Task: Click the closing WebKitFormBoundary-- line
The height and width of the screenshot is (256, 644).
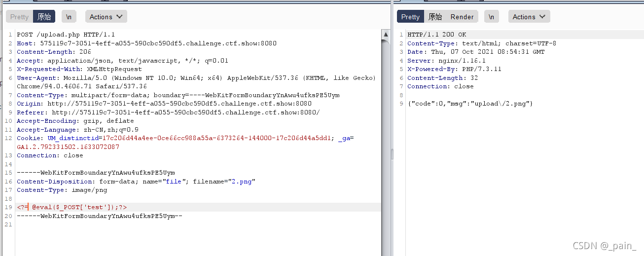Action: tap(100, 216)
